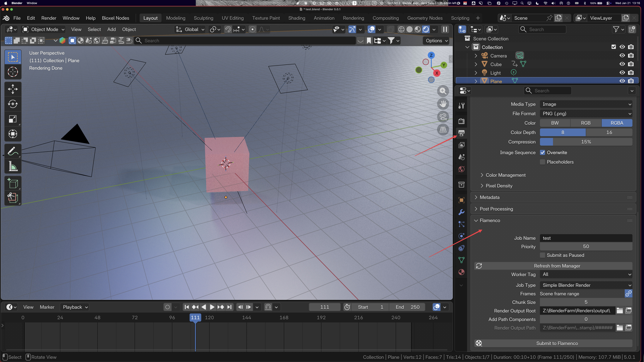Click Refresh from Manager button
The width and height of the screenshot is (644, 362).
(553, 266)
